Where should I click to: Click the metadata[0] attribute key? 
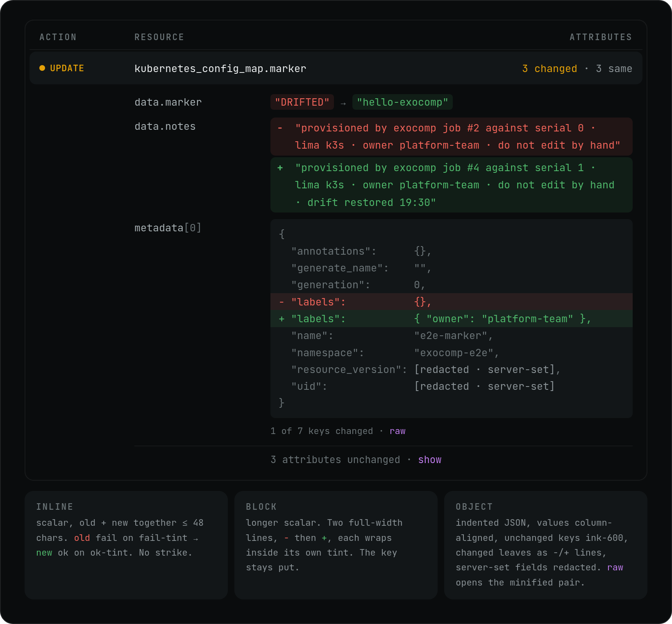tap(168, 228)
